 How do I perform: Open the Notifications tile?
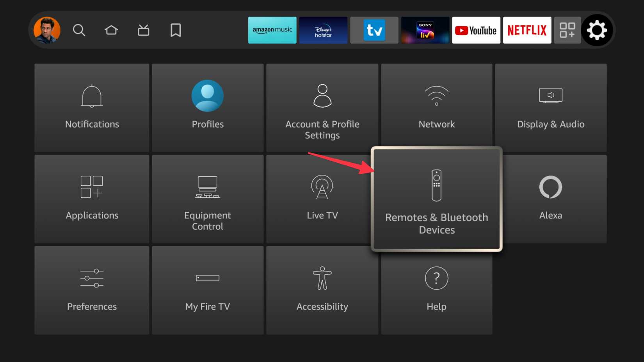click(92, 108)
